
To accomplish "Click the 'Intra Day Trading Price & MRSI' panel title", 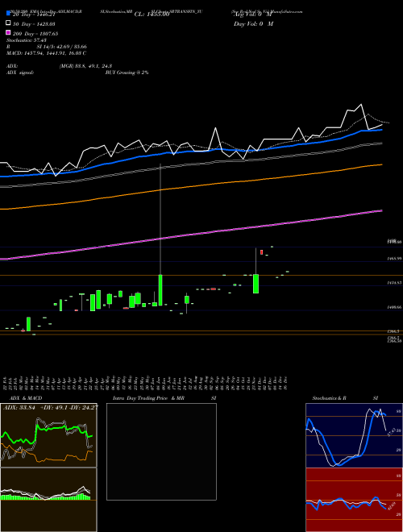I will 164,398.
